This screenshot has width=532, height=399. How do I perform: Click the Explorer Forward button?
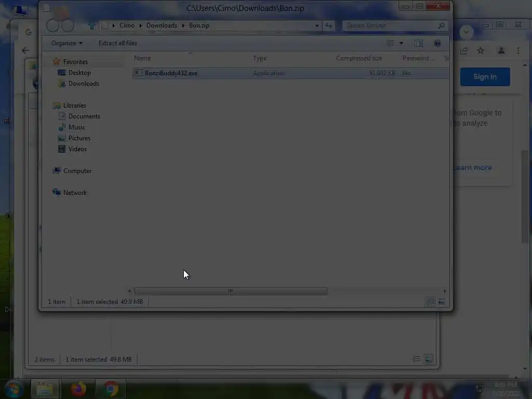68,25
